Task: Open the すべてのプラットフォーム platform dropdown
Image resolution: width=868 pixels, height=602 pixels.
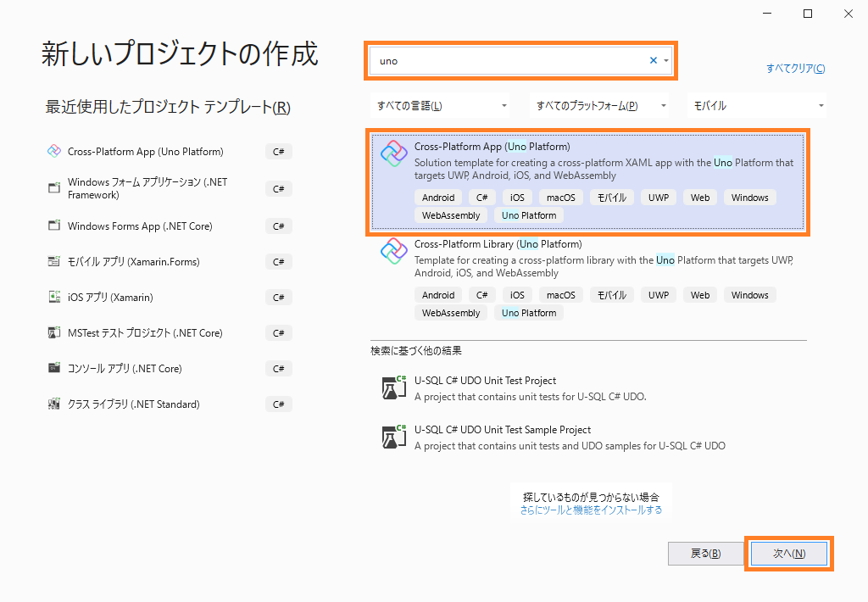Action: pos(601,106)
